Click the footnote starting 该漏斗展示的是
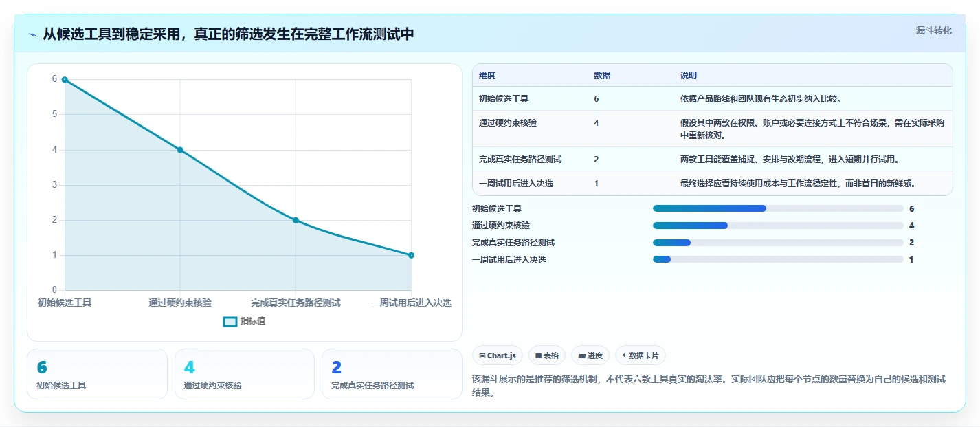Viewport: 980px width, 427px height. [709, 386]
